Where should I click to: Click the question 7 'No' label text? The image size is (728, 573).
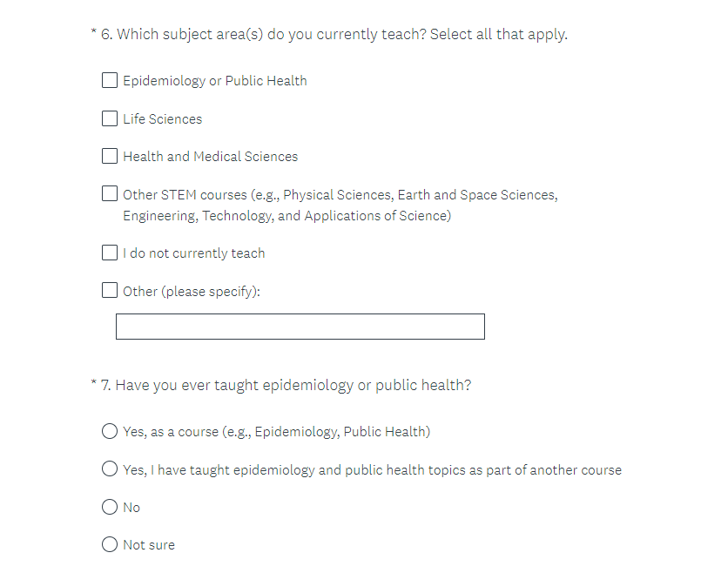(131, 508)
